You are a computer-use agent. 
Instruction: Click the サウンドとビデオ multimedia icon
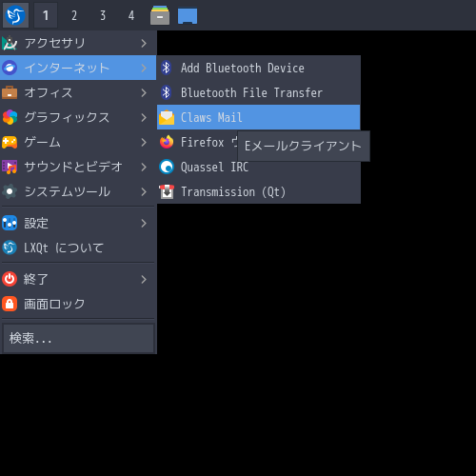click(10, 167)
